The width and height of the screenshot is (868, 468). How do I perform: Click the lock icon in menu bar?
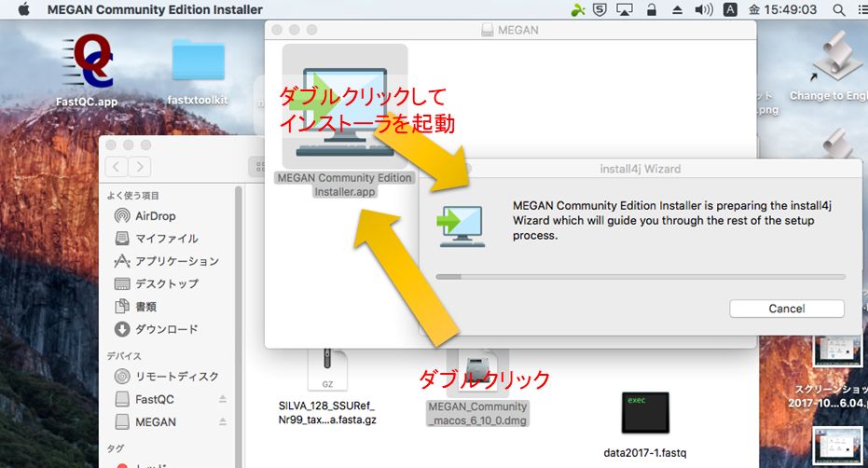pos(652,9)
